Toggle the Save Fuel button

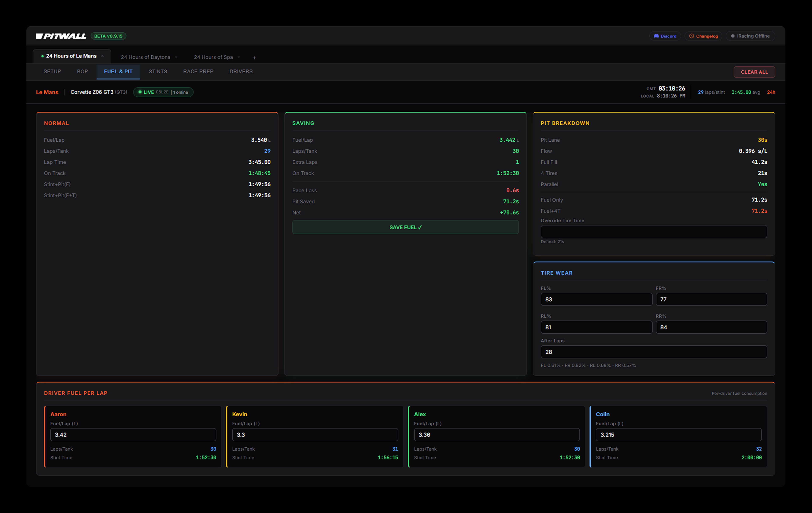pos(405,227)
